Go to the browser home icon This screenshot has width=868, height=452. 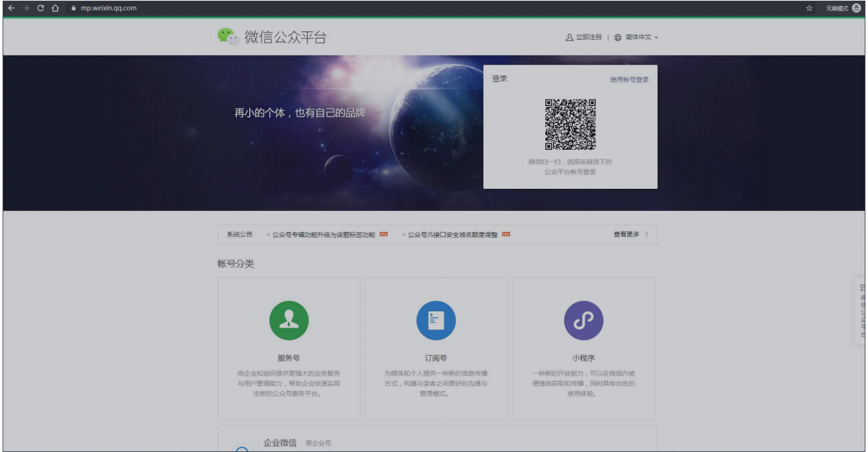point(55,8)
